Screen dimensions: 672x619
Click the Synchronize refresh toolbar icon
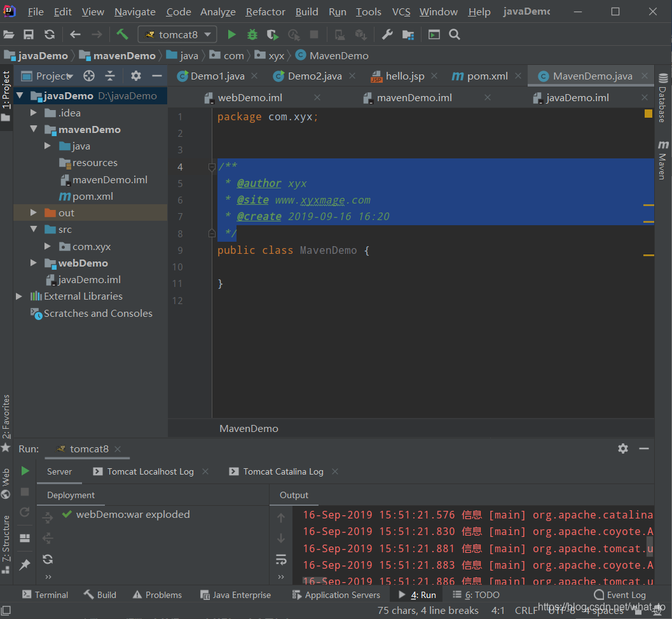coord(50,34)
